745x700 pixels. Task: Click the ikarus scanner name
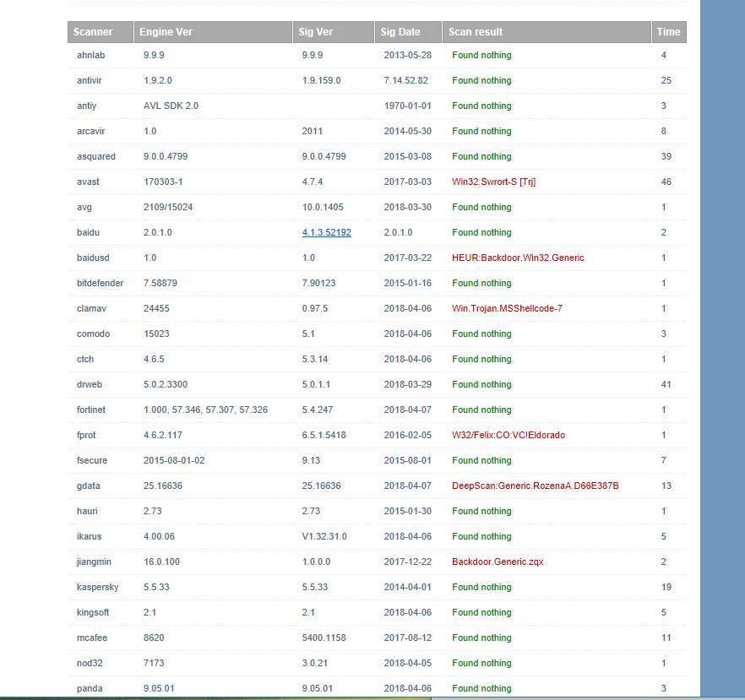pyautogui.click(x=89, y=537)
